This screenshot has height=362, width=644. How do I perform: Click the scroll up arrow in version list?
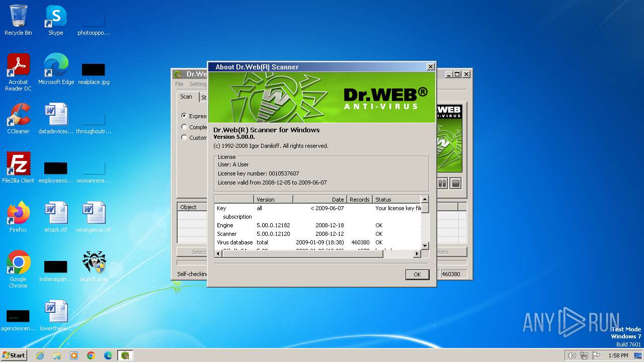point(425,200)
